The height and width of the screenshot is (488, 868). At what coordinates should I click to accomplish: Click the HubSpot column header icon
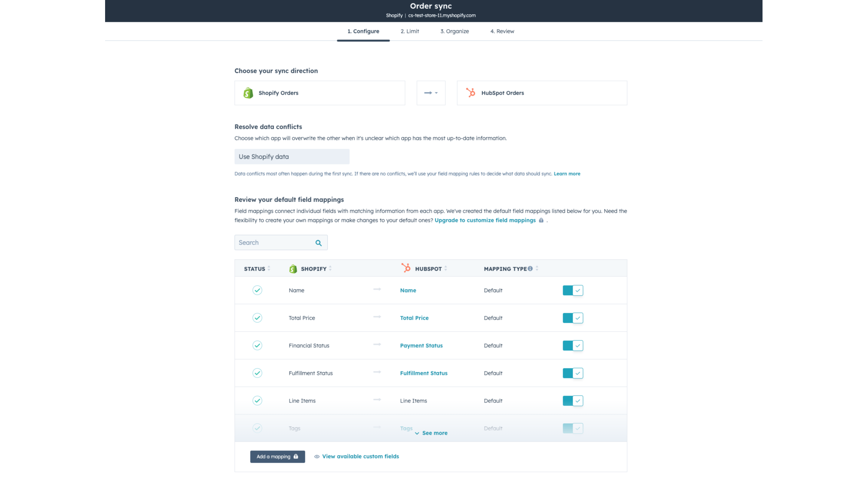coord(407,268)
